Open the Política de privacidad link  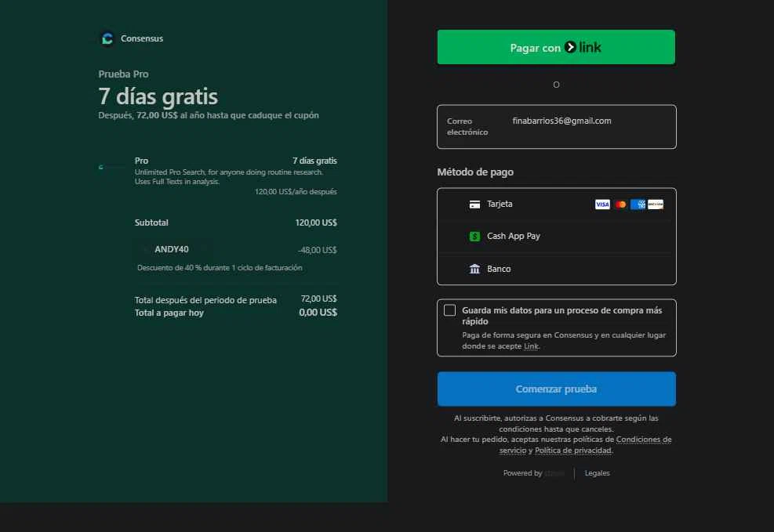(x=573, y=451)
